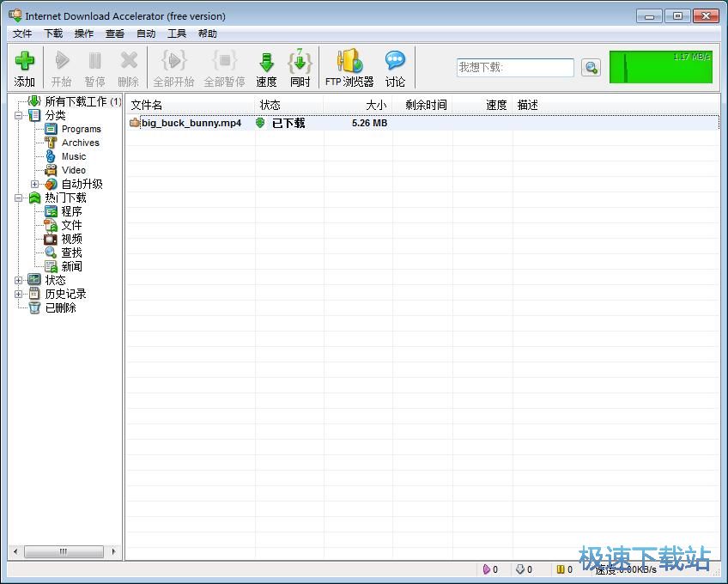Open the 帮助 menu
728x584 pixels.
(x=207, y=33)
